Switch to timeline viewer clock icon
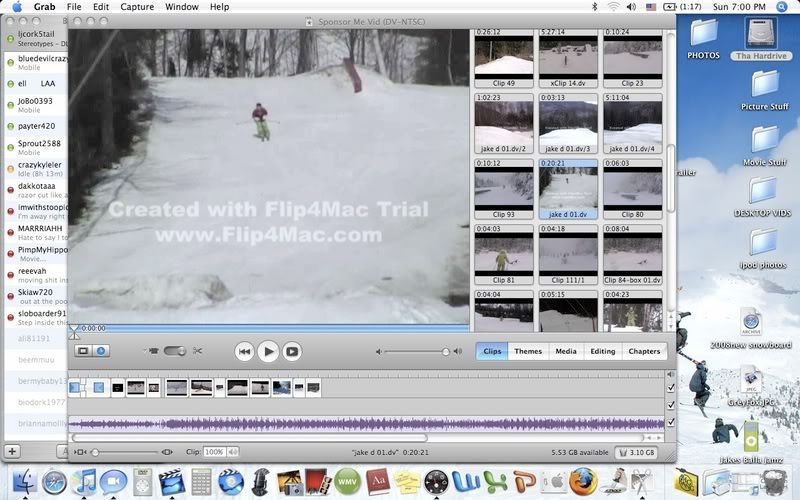The image size is (800, 500). click(x=101, y=351)
